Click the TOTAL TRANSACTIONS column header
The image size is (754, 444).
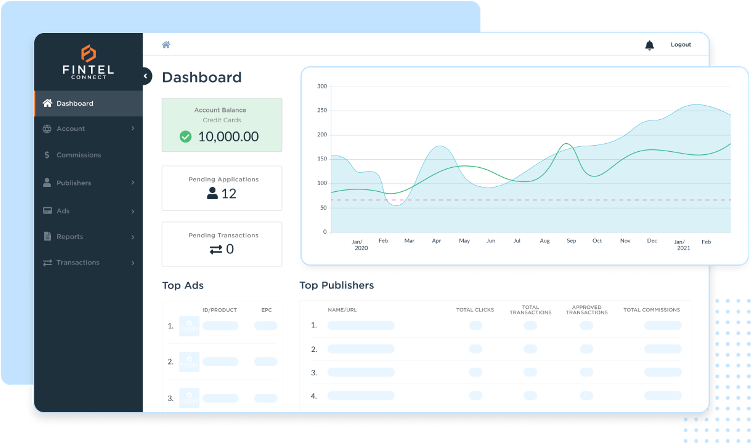point(530,310)
